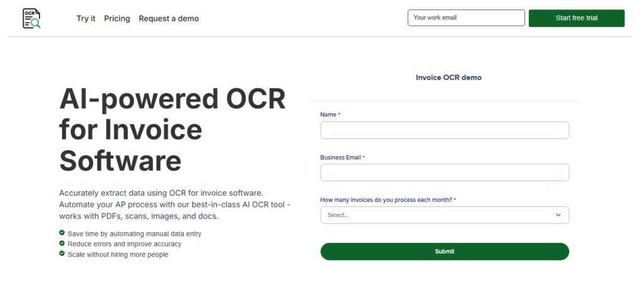Click the AI-powered OCR headline
This screenshot has width=644, height=307.
click(x=172, y=130)
